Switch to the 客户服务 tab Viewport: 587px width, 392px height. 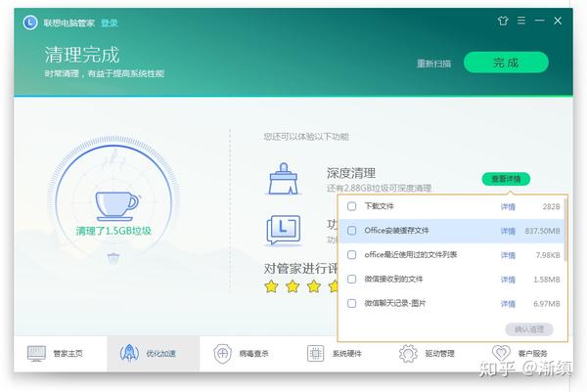pyautogui.click(x=524, y=354)
